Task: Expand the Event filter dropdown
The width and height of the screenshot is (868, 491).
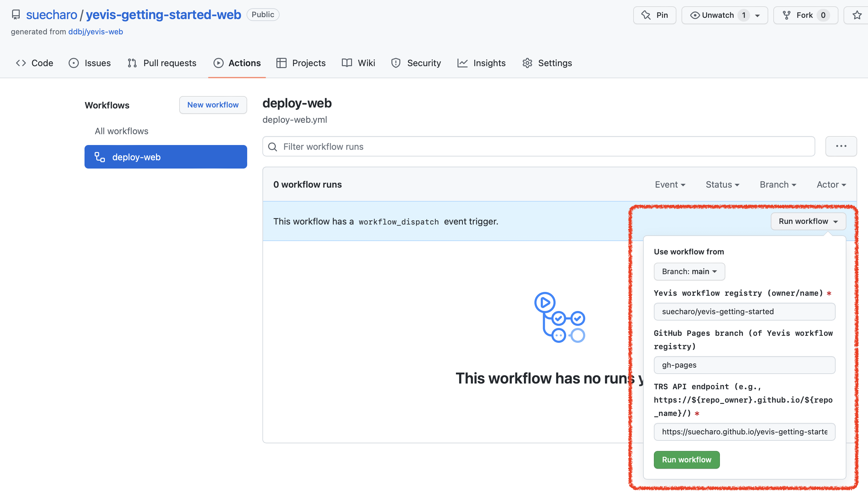Action: click(670, 185)
